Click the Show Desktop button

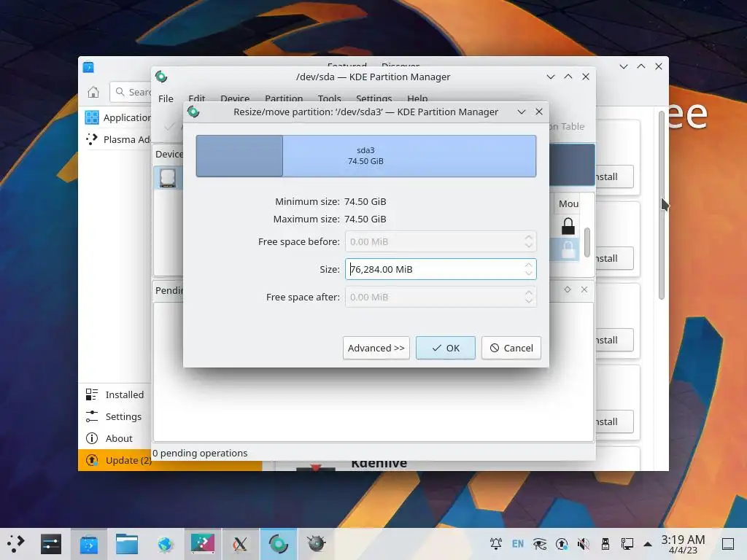[728, 543]
